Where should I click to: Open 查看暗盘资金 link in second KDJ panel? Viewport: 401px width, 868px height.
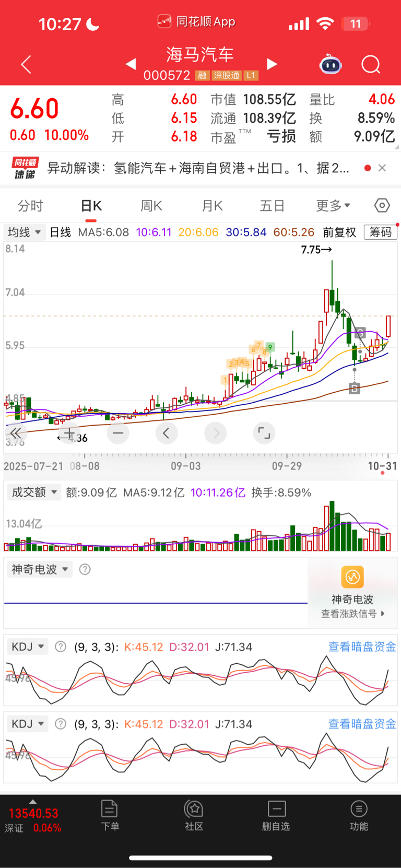coord(362,724)
